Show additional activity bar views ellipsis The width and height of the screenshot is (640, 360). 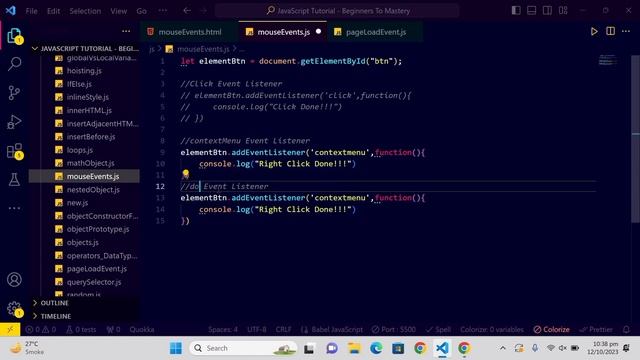(15, 208)
